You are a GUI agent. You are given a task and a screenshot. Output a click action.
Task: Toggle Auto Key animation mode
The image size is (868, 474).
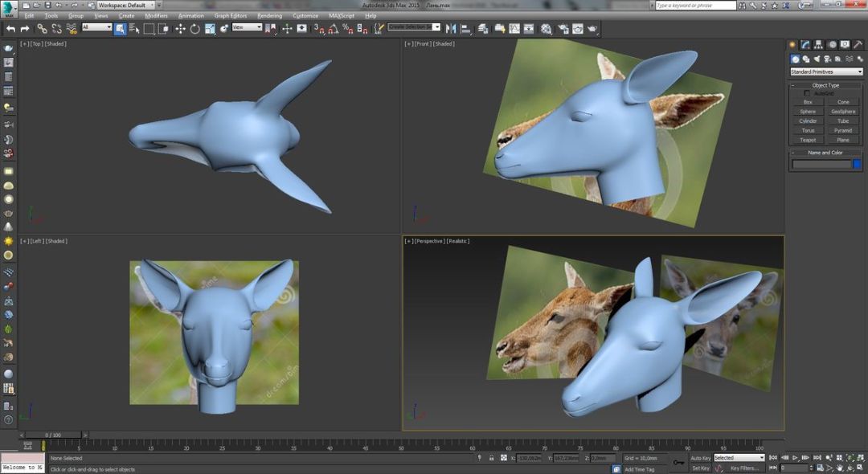pyautogui.click(x=700, y=458)
